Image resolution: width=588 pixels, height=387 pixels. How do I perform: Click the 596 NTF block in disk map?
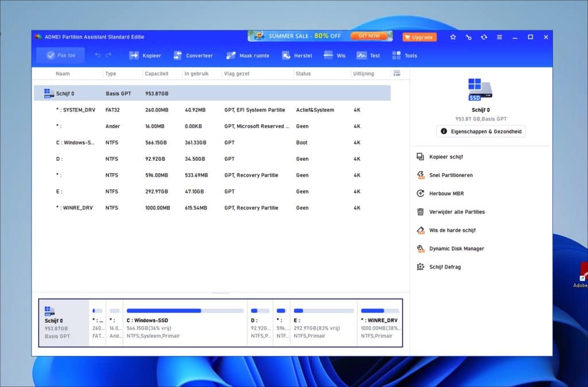[x=281, y=323]
